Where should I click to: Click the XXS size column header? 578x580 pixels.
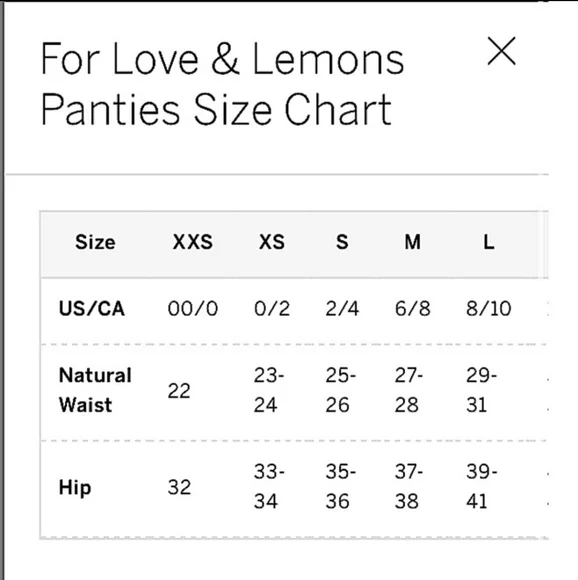click(193, 242)
